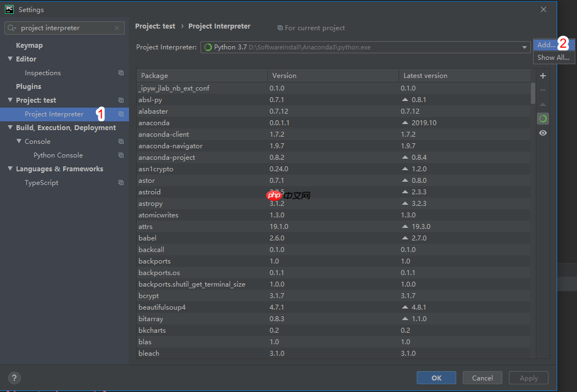
Task: Clear the search field with the X icon
Action: [117, 28]
